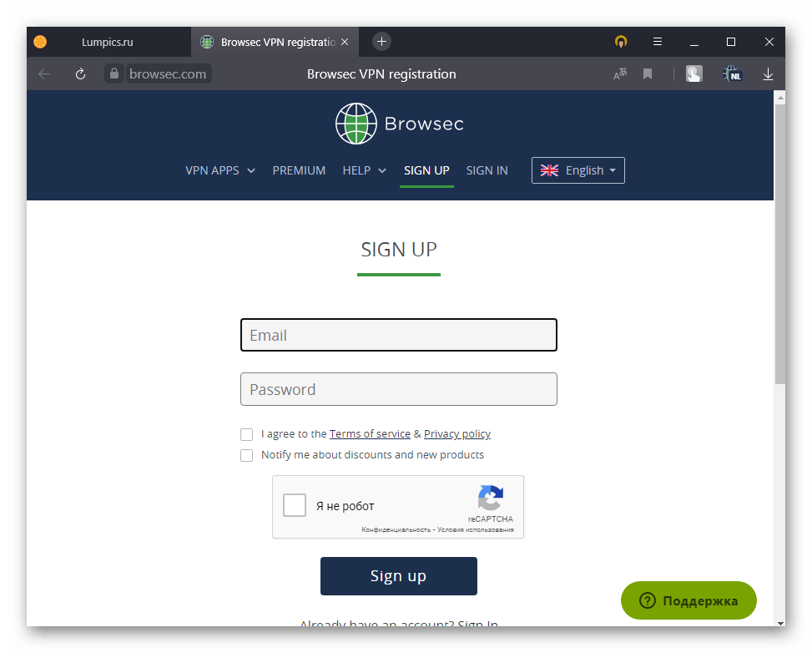The image size is (812, 653).
Task: Open a new tab with plus button
Action: 381,42
